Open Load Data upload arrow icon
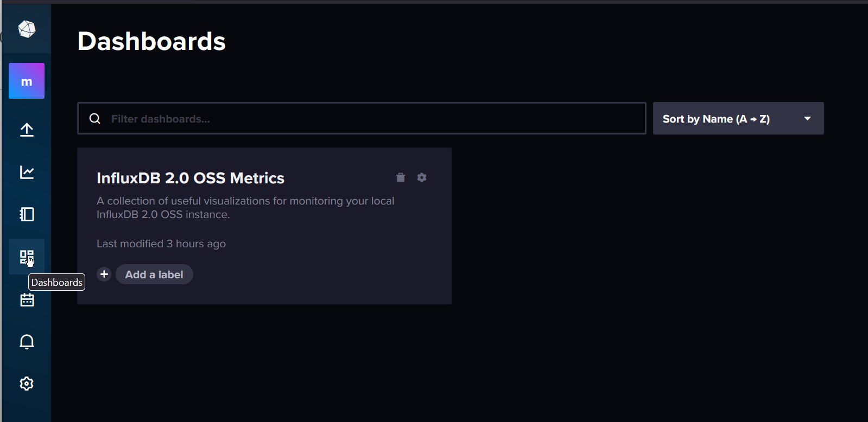Image resolution: width=868 pixels, height=422 pixels. (27, 130)
